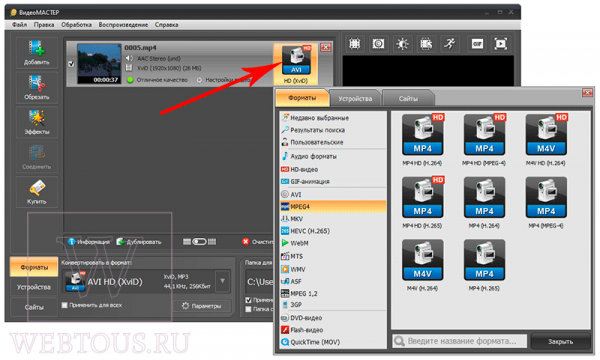Screen dimensions: 600x360
Task: Open the brightness adjustment toolbar icon
Action: pyautogui.click(x=402, y=44)
